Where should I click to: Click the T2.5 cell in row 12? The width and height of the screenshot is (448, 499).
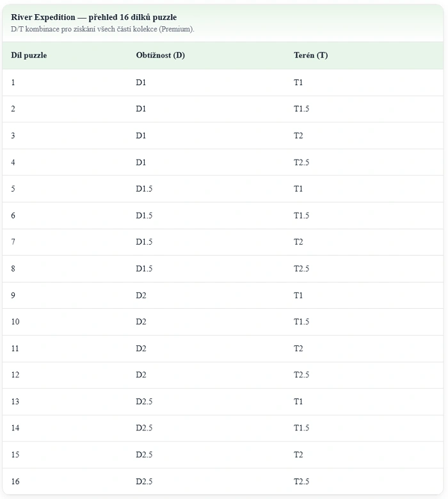[x=301, y=375]
